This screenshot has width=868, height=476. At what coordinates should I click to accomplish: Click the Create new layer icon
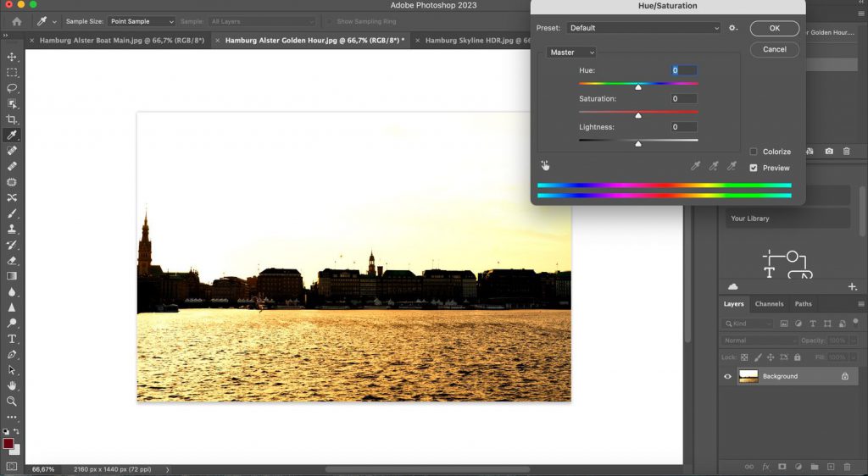tap(831, 468)
